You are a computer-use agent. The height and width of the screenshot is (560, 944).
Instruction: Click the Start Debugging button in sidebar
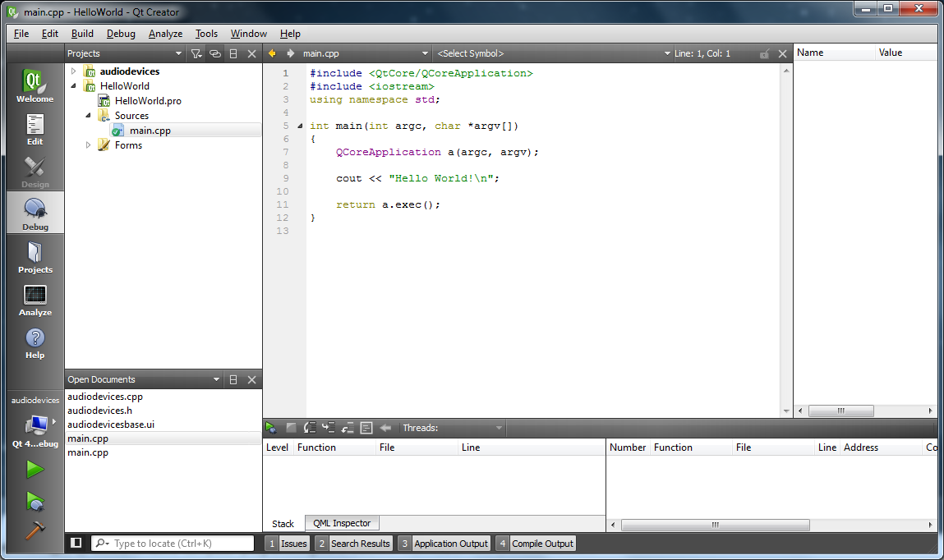[x=35, y=500]
